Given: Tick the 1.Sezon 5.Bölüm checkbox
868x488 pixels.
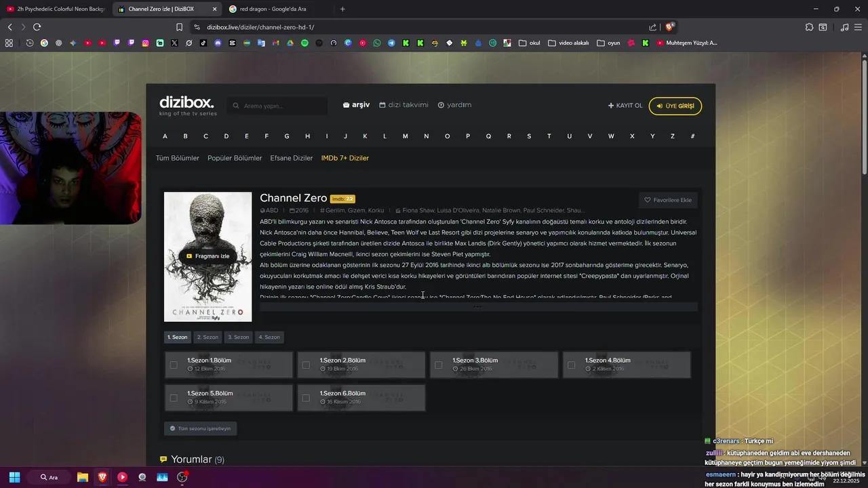Looking at the screenshot, I should click(174, 398).
